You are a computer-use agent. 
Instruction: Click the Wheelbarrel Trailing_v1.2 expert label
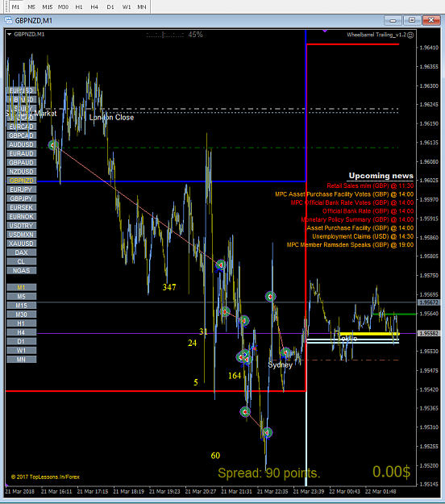[x=376, y=35]
